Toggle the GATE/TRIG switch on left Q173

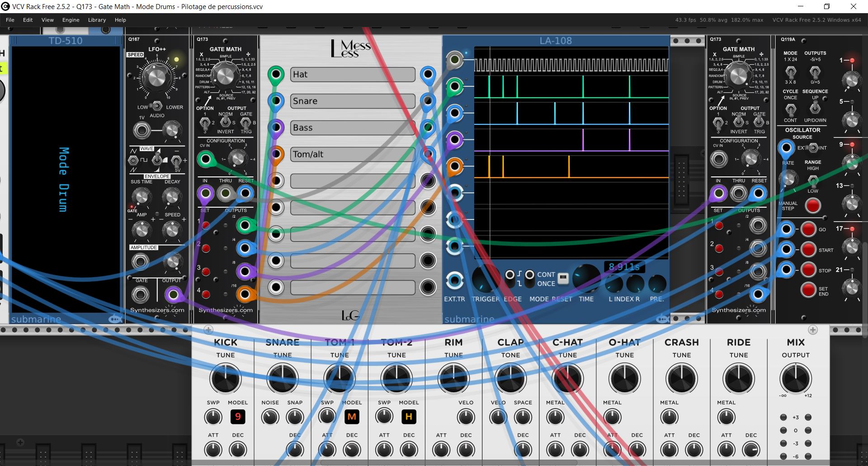tap(246, 122)
